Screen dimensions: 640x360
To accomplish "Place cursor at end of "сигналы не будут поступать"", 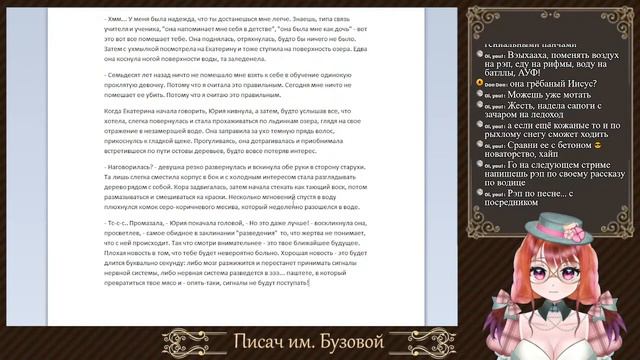I will (309, 282).
